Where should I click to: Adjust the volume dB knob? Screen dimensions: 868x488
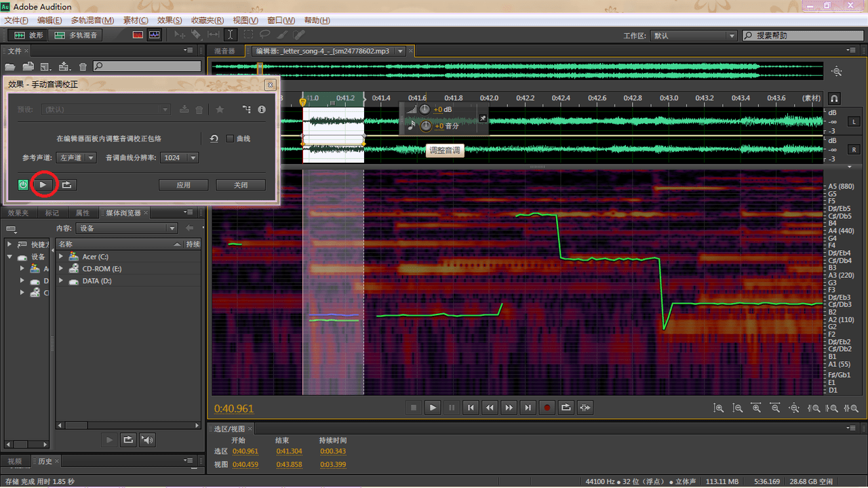tap(425, 109)
